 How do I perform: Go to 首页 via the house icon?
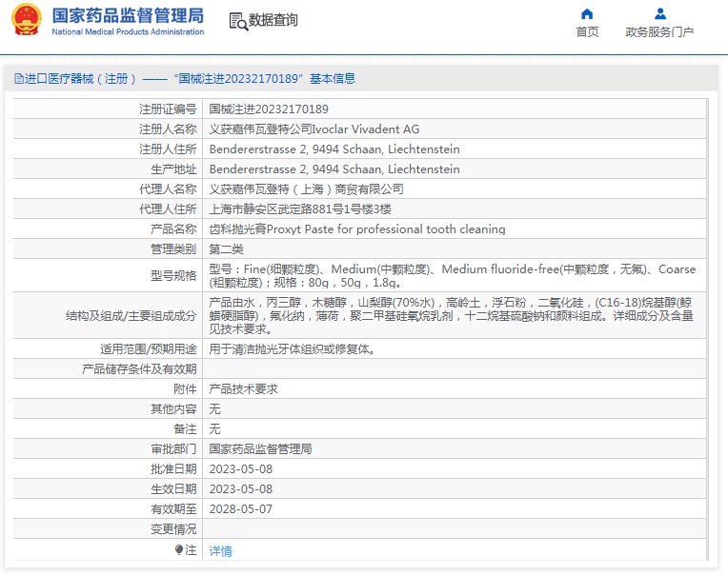tap(587, 13)
